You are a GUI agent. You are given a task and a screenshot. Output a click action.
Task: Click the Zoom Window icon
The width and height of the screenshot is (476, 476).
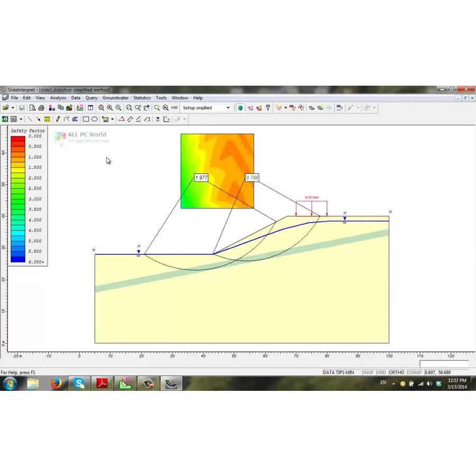(129, 108)
